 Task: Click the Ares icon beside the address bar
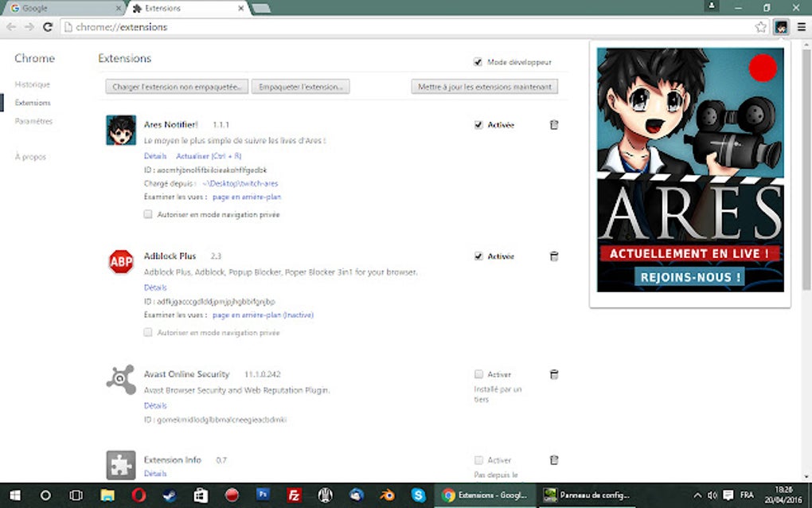pos(782,26)
